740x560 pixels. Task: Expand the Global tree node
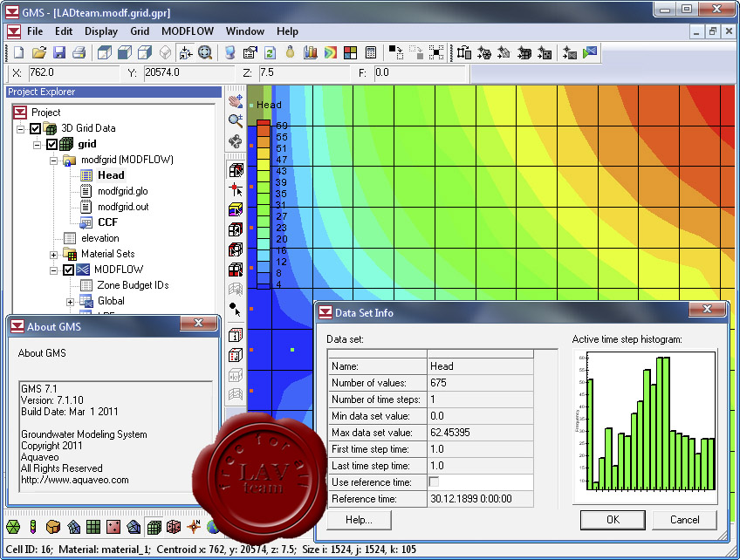coord(70,302)
